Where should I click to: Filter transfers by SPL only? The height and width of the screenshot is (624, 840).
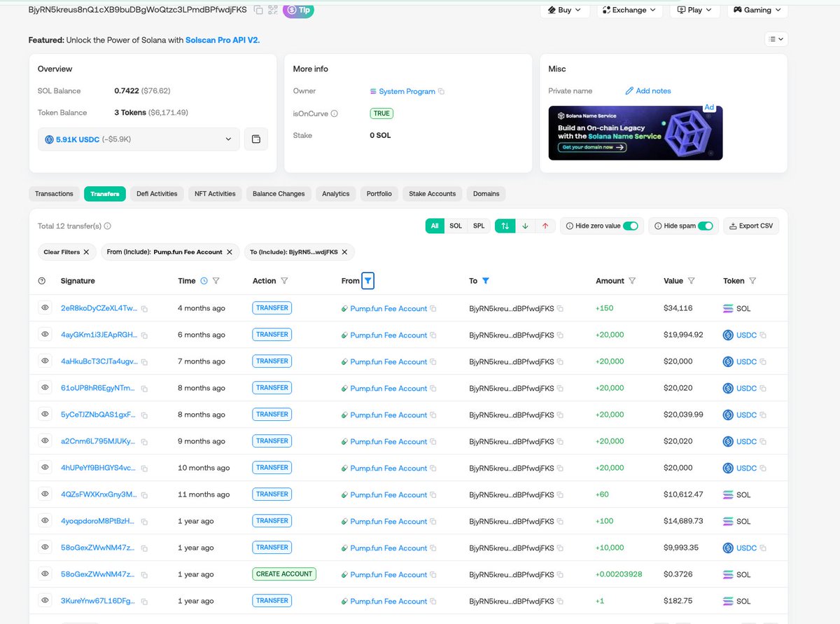pyautogui.click(x=479, y=226)
